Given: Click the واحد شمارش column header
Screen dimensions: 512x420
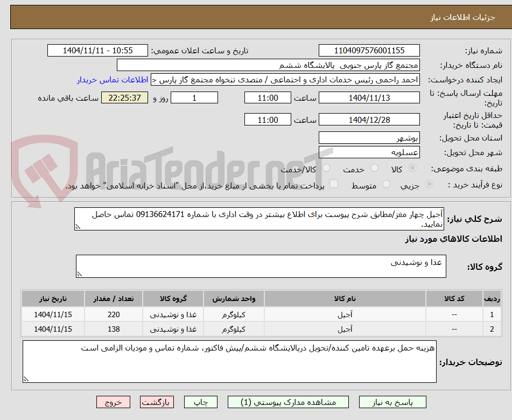Looking at the screenshot, I should click(234, 298).
